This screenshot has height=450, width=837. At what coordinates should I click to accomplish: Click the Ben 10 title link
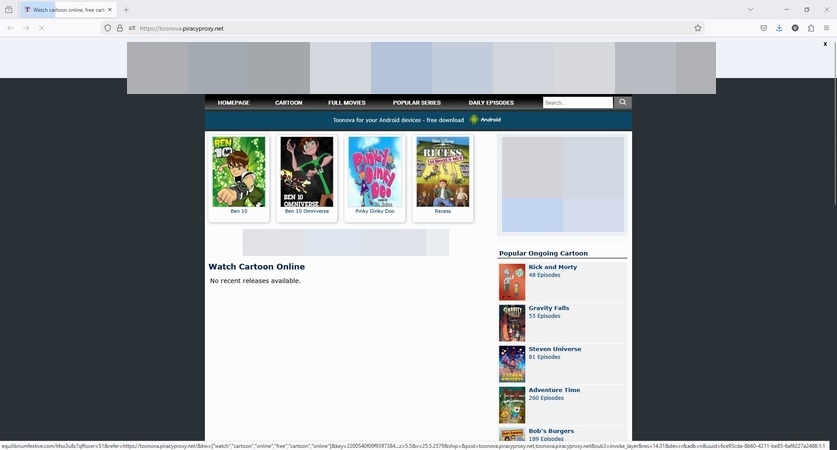(x=239, y=211)
